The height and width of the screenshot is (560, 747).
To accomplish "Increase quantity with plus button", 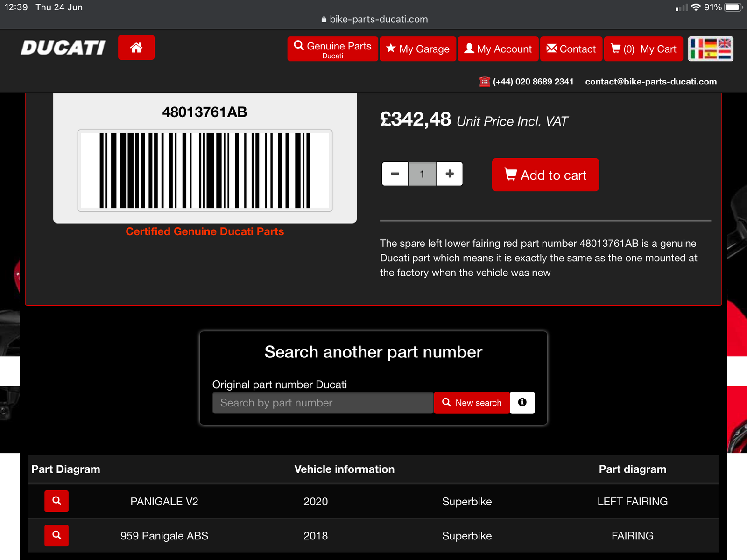I will [x=450, y=174].
